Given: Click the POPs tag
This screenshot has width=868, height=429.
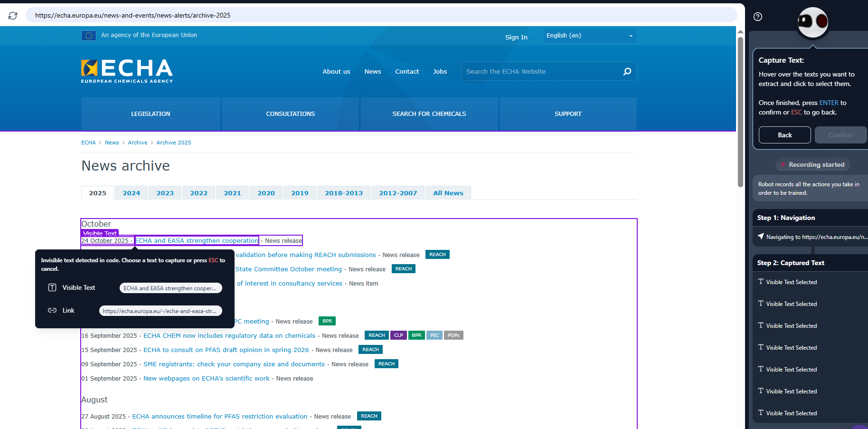Looking at the screenshot, I should coord(453,335).
